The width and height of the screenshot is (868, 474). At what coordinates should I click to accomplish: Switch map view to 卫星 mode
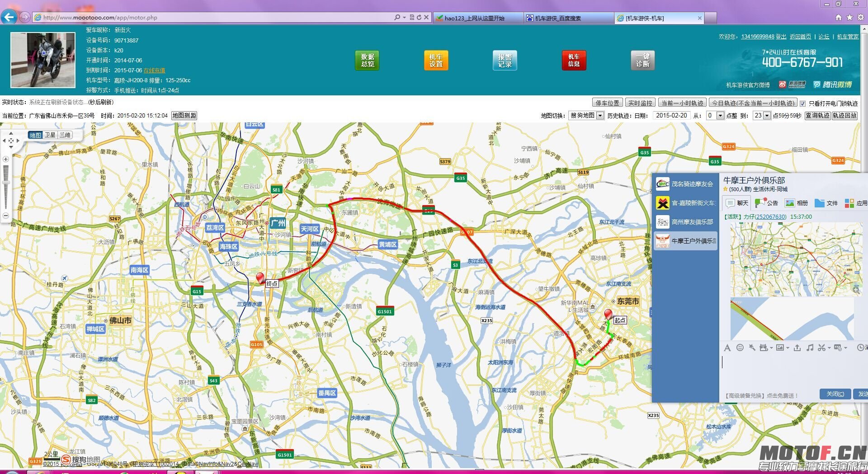coord(50,135)
